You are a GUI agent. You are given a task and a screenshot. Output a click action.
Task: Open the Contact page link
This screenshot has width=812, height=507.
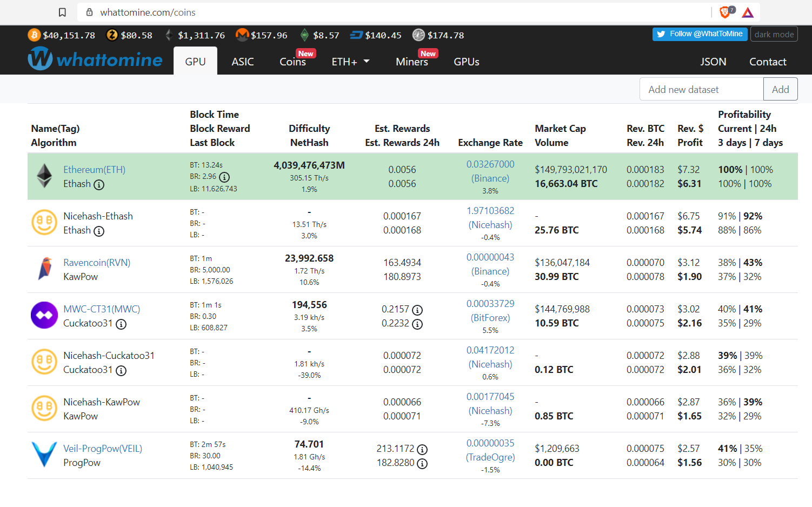pyautogui.click(x=768, y=62)
